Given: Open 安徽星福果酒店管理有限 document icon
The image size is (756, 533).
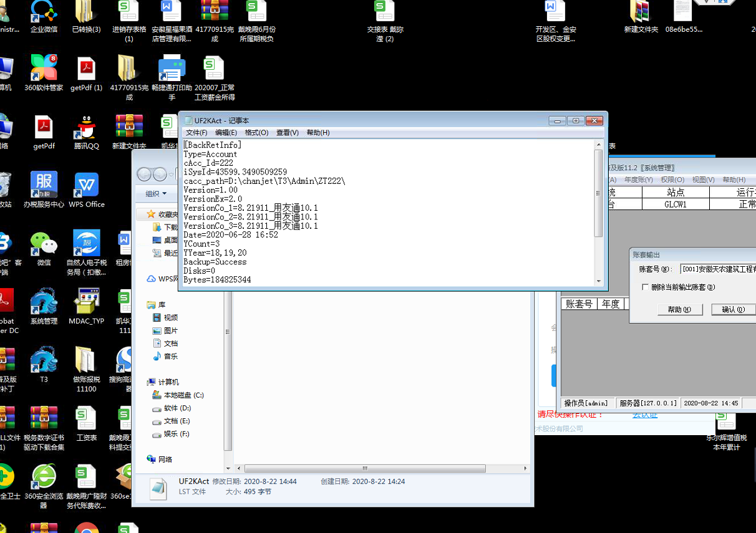Looking at the screenshot, I should pos(172,22).
